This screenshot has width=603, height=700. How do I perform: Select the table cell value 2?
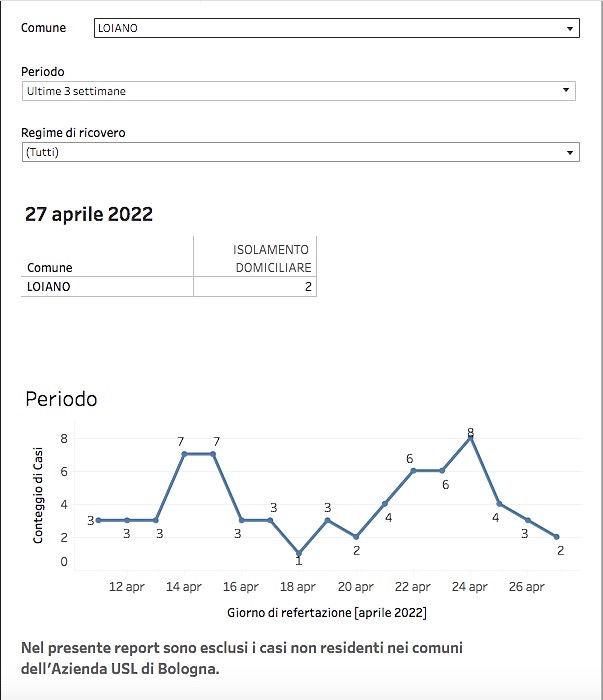click(x=308, y=287)
